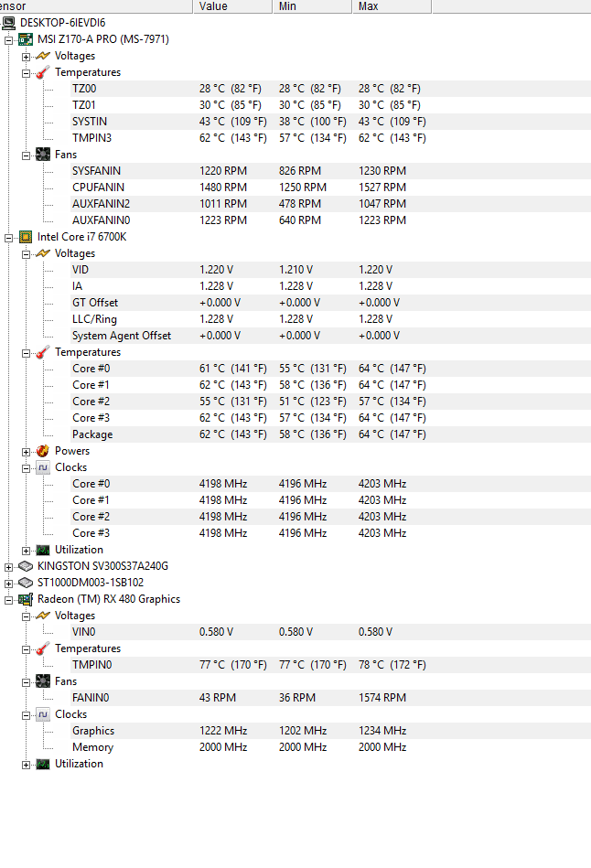The width and height of the screenshot is (591, 868).
Task: Collapse the motherboard Fans node
Action: coord(26,155)
